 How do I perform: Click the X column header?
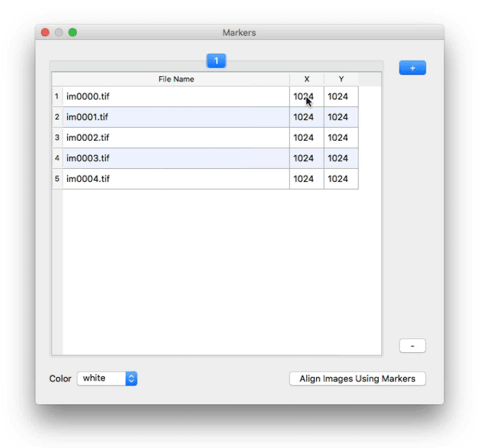pyautogui.click(x=307, y=80)
